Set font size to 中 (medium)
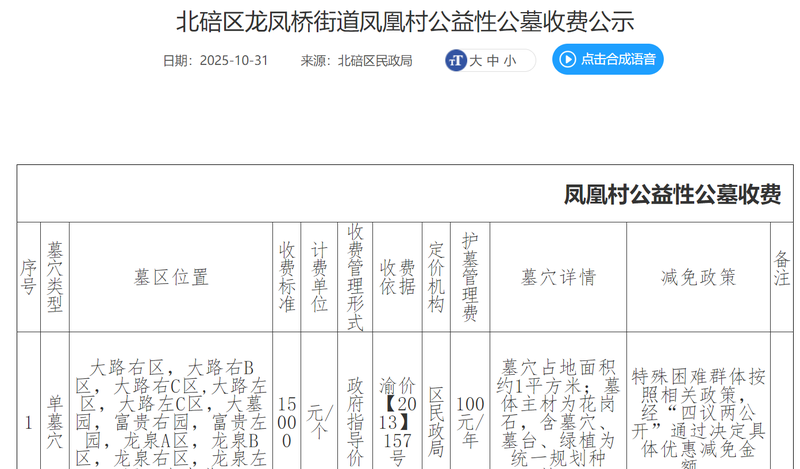 (x=493, y=60)
